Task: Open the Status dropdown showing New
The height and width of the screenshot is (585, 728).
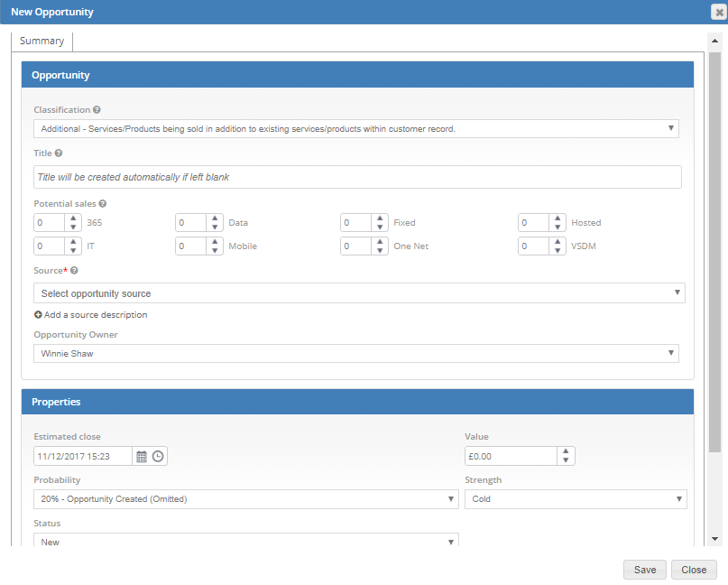Action: pyautogui.click(x=246, y=540)
